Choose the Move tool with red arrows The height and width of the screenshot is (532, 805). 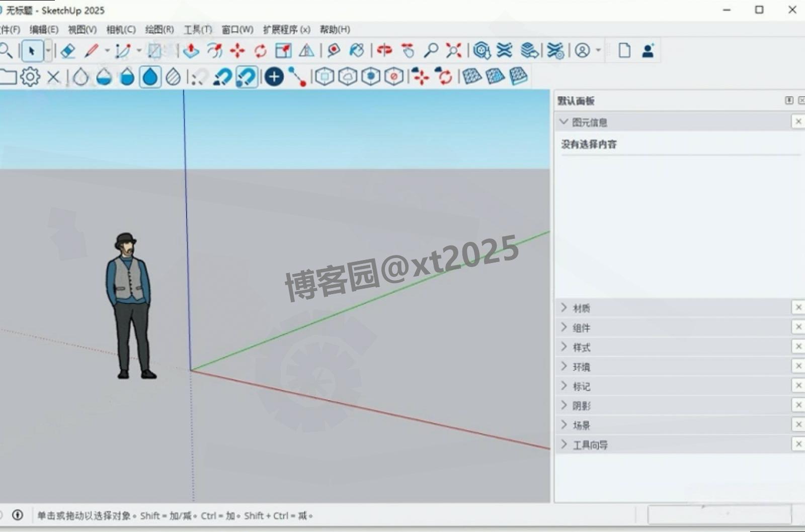[x=237, y=50]
